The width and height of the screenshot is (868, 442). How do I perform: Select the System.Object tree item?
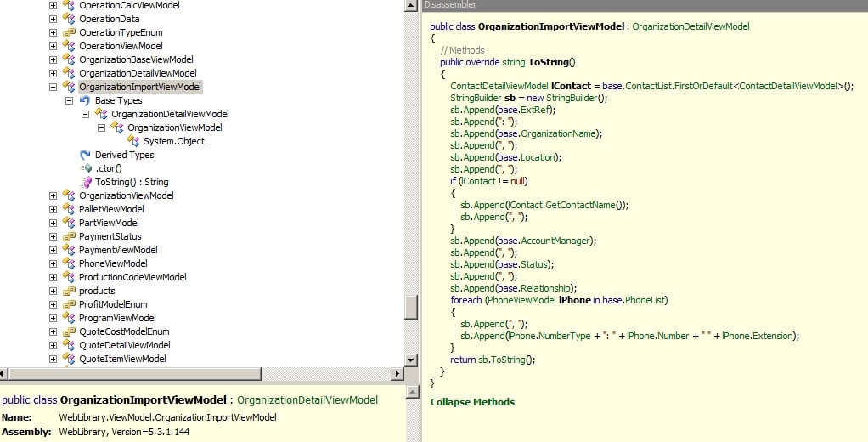pyautogui.click(x=174, y=141)
